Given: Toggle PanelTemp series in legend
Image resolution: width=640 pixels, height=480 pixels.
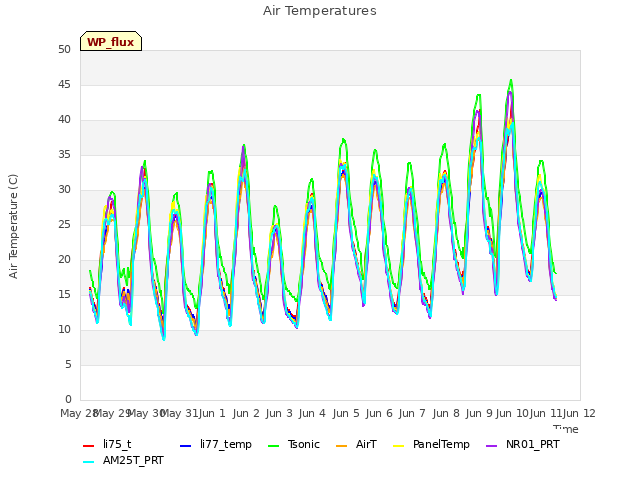Looking at the screenshot, I should 431,444.
